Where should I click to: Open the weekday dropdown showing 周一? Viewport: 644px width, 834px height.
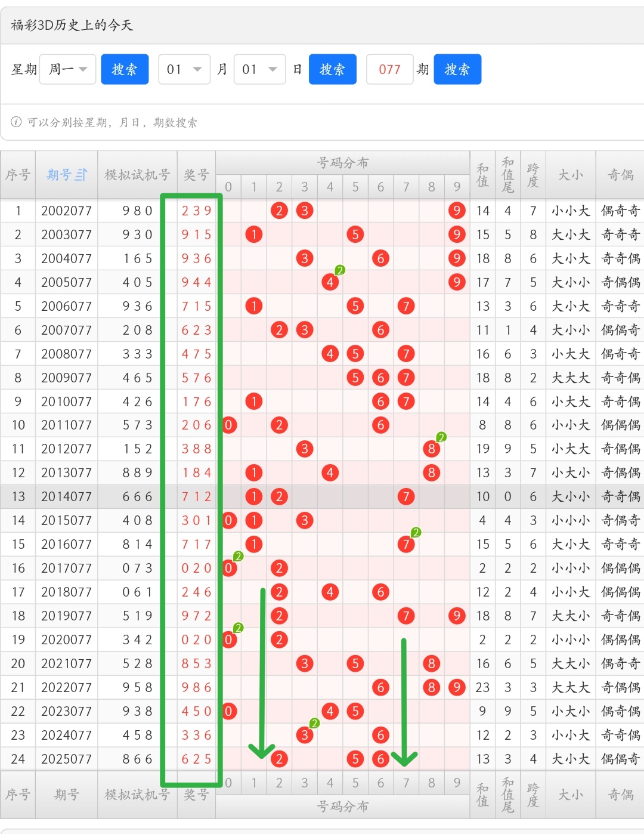(x=67, y=69)
